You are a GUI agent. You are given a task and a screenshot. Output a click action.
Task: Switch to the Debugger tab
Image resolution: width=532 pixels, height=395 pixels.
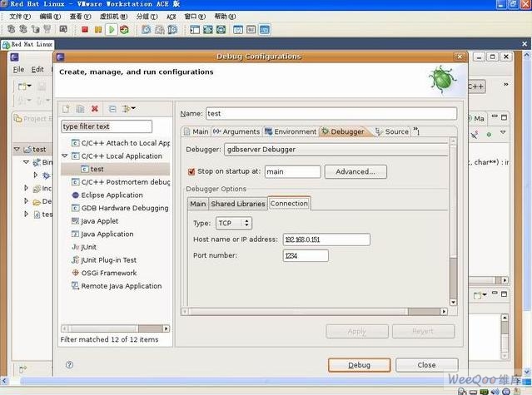coord(343,131)
